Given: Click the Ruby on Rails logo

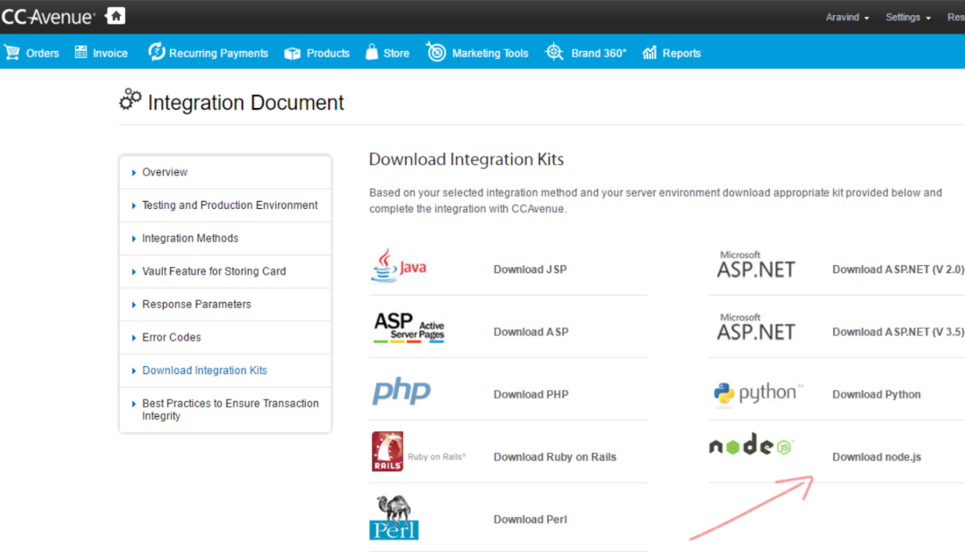Looking at the screenshot, I should click(x=419, y=451).
